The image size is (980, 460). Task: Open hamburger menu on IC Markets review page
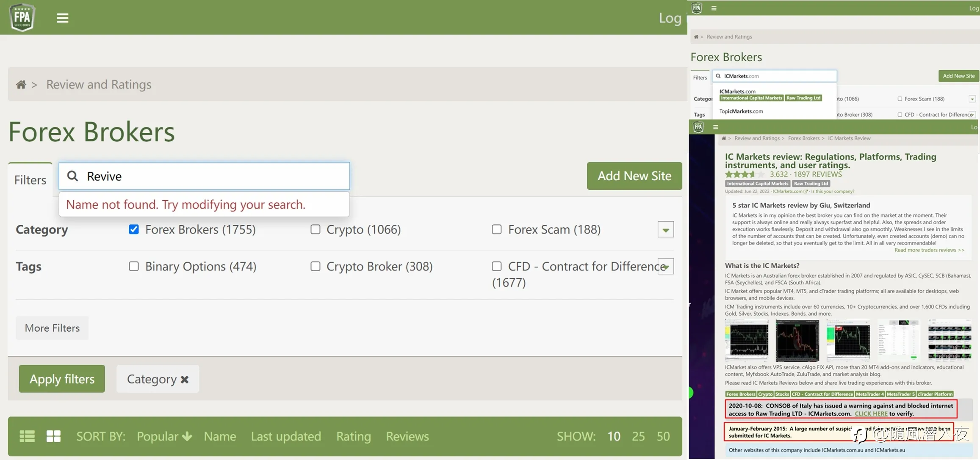(x=716, y=127)
